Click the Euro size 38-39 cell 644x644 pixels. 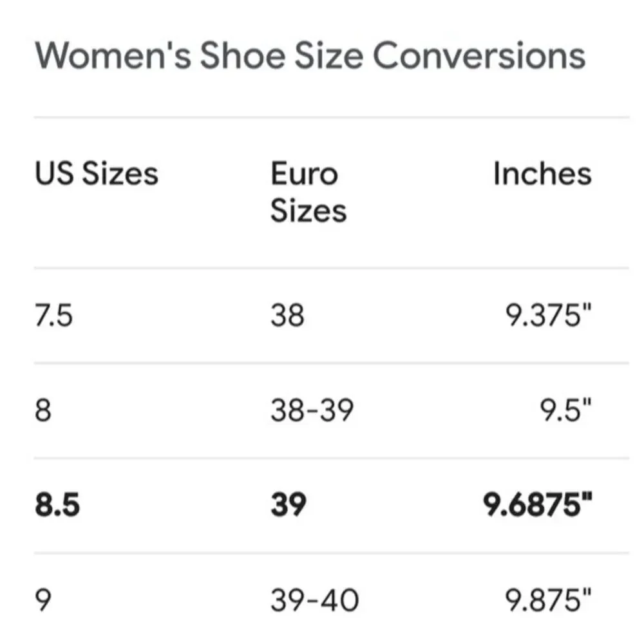tap(312, 410)
